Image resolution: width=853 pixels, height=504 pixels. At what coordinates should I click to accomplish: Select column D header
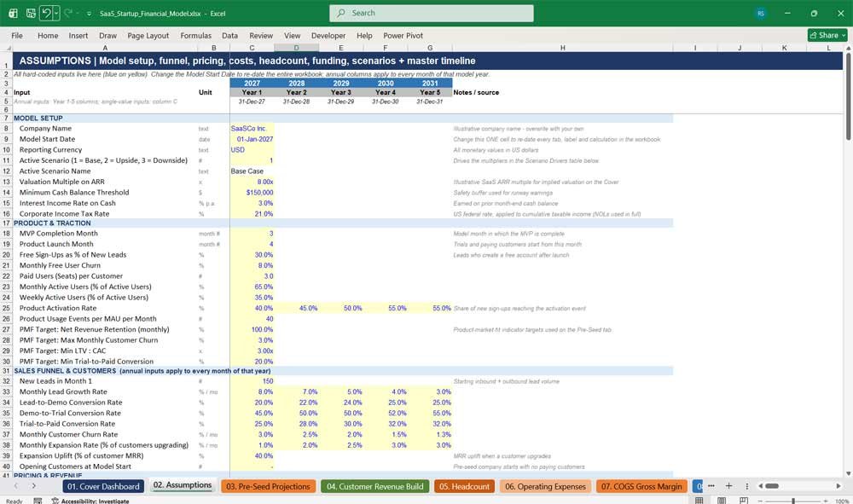(x=297, y=48)
